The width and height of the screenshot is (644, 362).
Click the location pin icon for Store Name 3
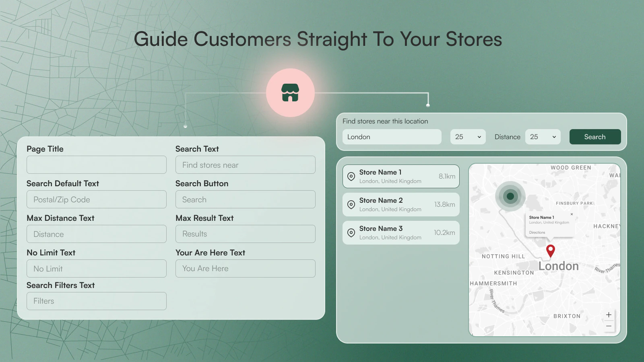[351, 233]
